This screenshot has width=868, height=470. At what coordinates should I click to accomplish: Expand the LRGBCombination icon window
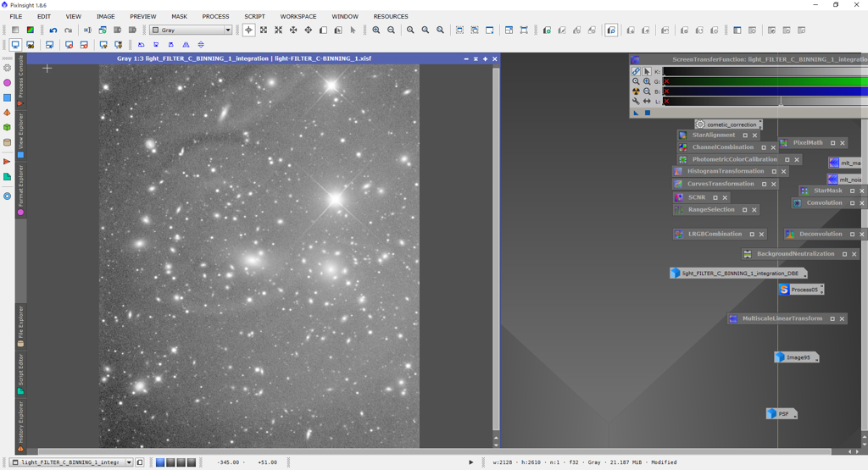coord(752,235)
